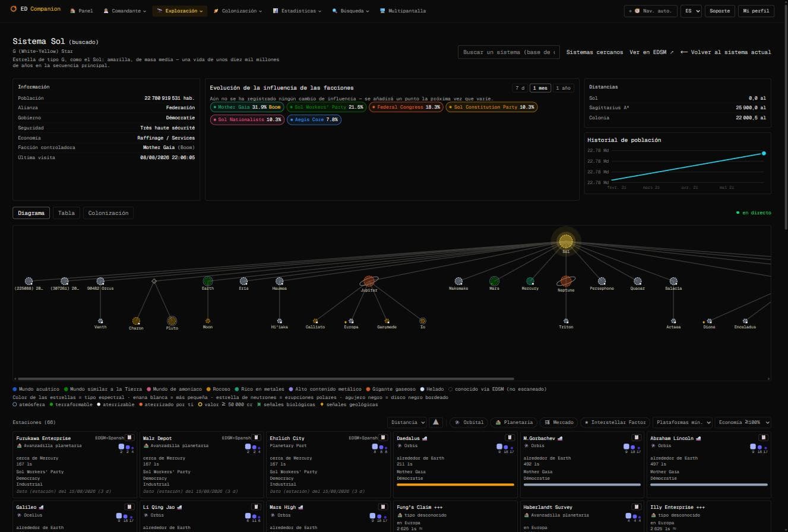Open the Distancia sort dropdown

(x=407, y=422)
